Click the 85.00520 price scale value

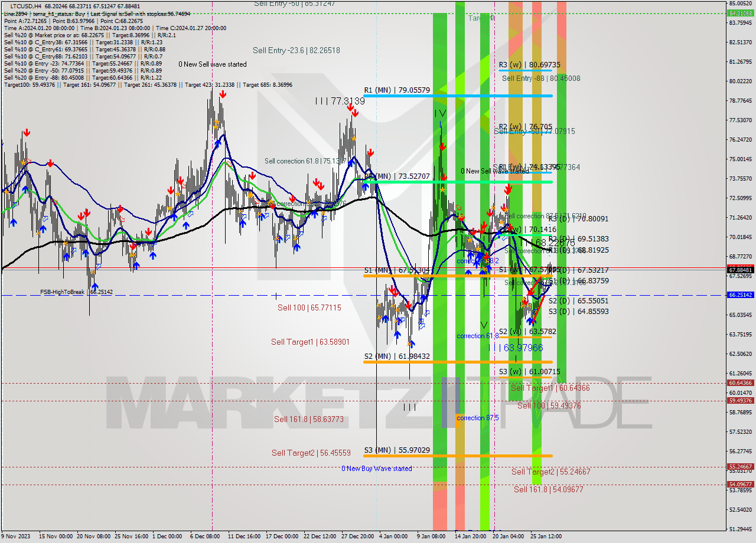[740, 3]
